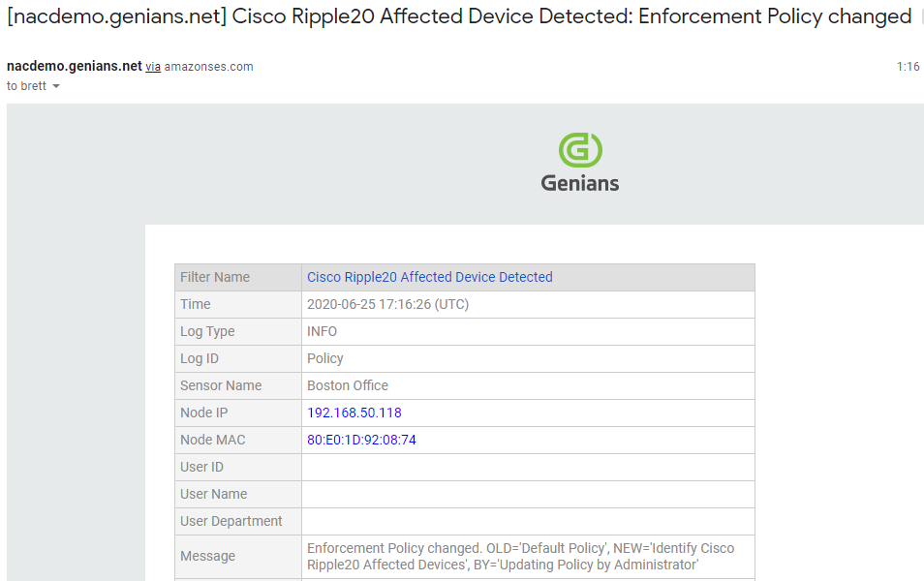The height and width of the screenshot is (581, 924).
Task: Click the Log Type INFO cell
Action: (x=322, y=331)
